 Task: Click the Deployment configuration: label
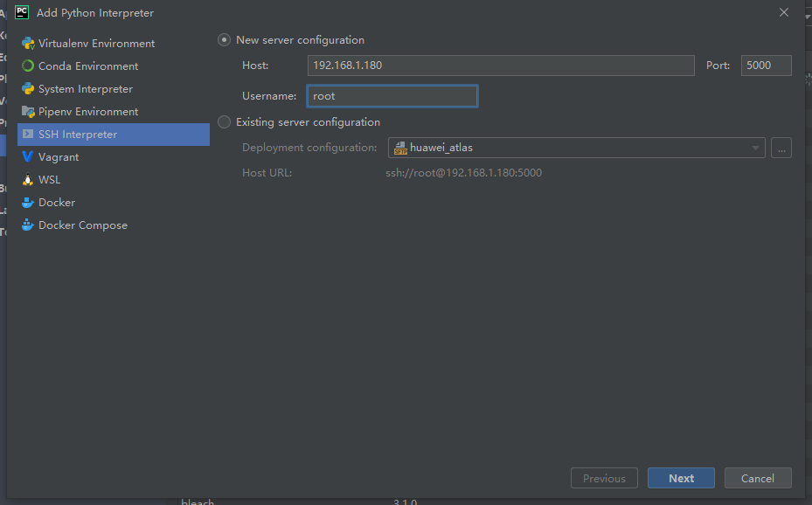pos(309,148)
